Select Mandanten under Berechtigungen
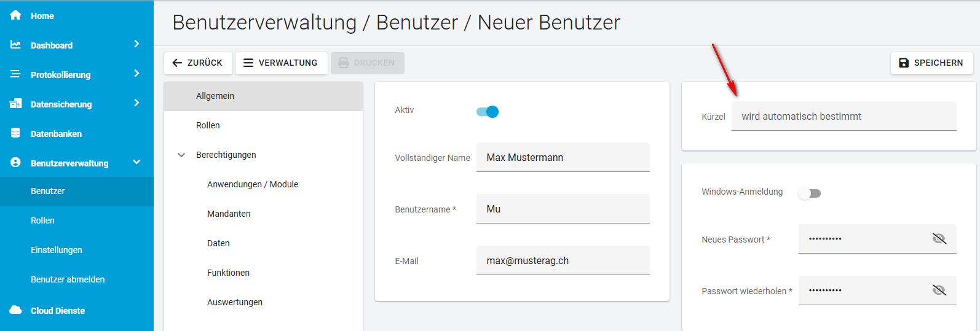This screenshot has height=331, width=980. 229,214
